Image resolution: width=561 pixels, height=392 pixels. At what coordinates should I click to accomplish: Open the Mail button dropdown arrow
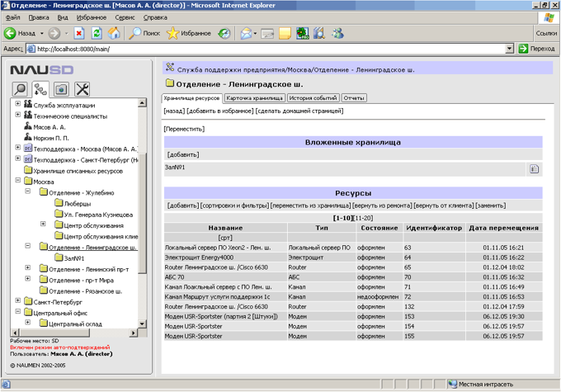[255, 33]
